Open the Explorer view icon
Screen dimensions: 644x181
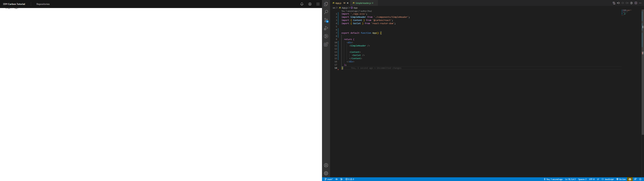click(x=326, y=4)
